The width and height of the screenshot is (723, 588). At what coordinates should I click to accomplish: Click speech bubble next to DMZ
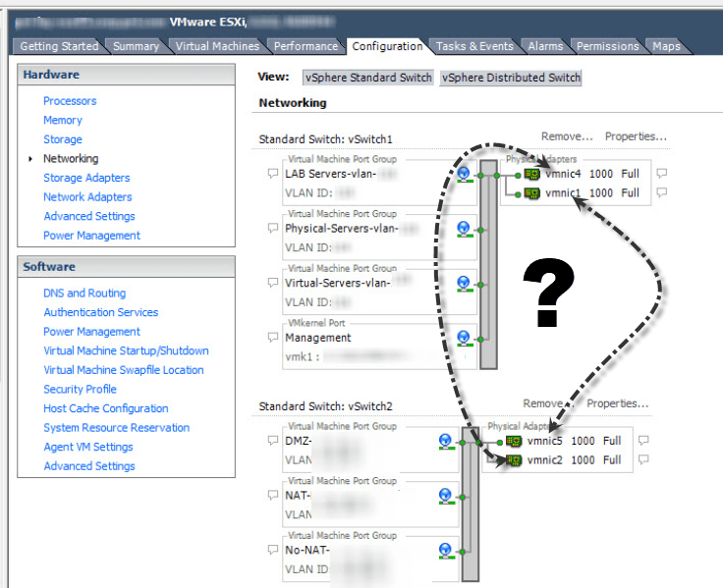coord(273,440)
